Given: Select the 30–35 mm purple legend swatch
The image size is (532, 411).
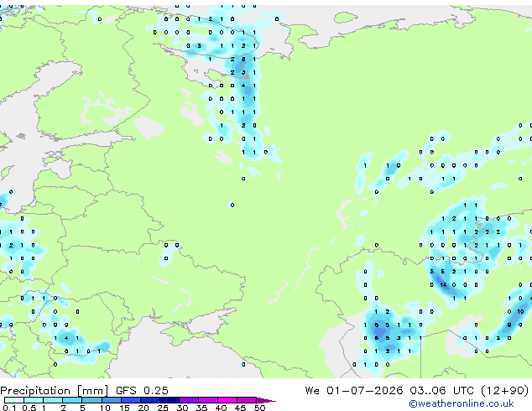Looking at the screenshot, I should point(189,400).
